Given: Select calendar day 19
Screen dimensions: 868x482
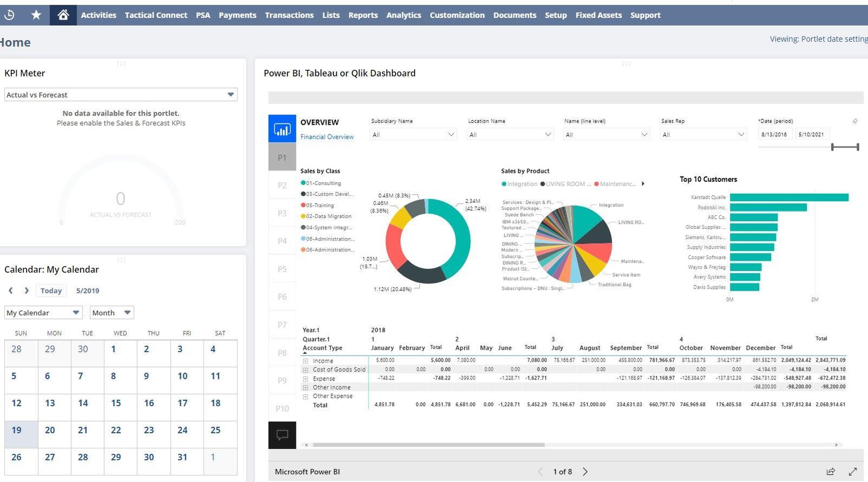Looking at the screenshot, I should coord(21,435).
